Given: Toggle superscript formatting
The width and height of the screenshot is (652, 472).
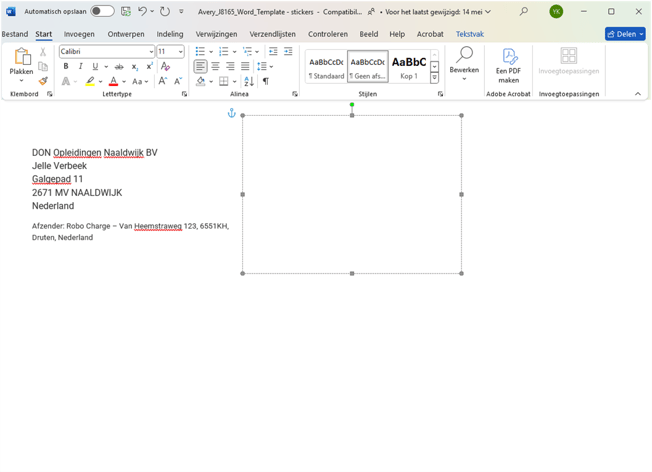Looking at the screenshot, I should pyautogui.click(x=149, y=67).
